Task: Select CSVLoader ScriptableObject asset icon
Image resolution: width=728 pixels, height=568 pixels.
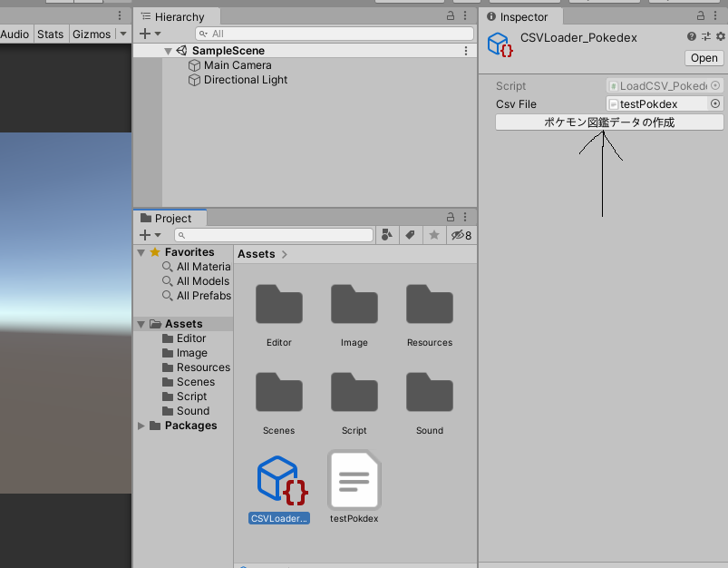Action: pos(282,481)
